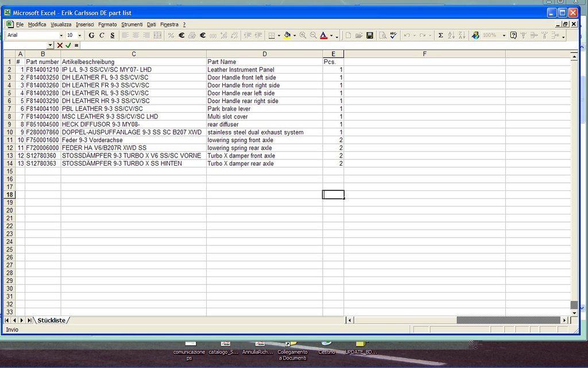Select column D header

[264, 54]
